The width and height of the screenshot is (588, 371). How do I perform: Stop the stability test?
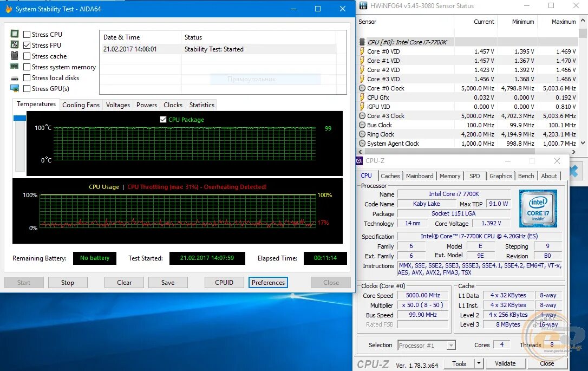pos(68,283)
